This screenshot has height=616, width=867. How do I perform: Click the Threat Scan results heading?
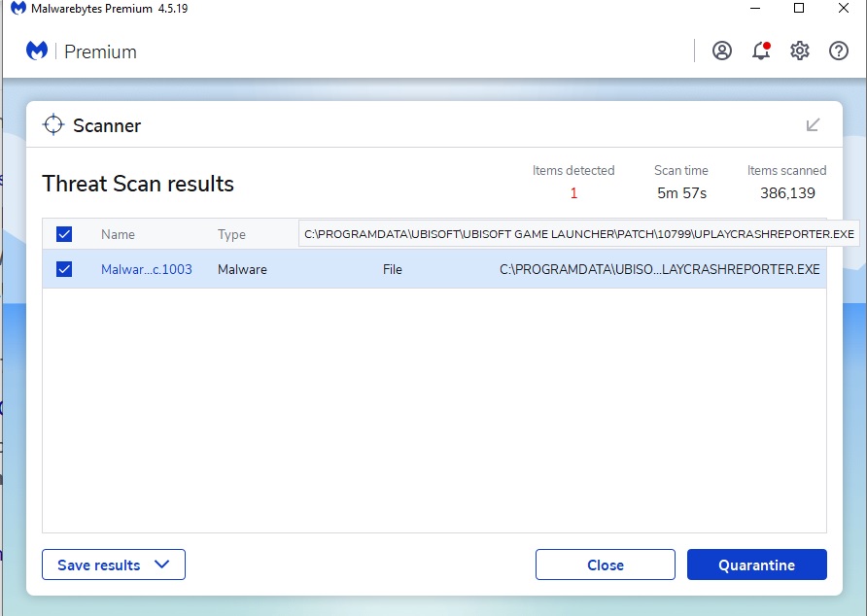click(138, 184)
